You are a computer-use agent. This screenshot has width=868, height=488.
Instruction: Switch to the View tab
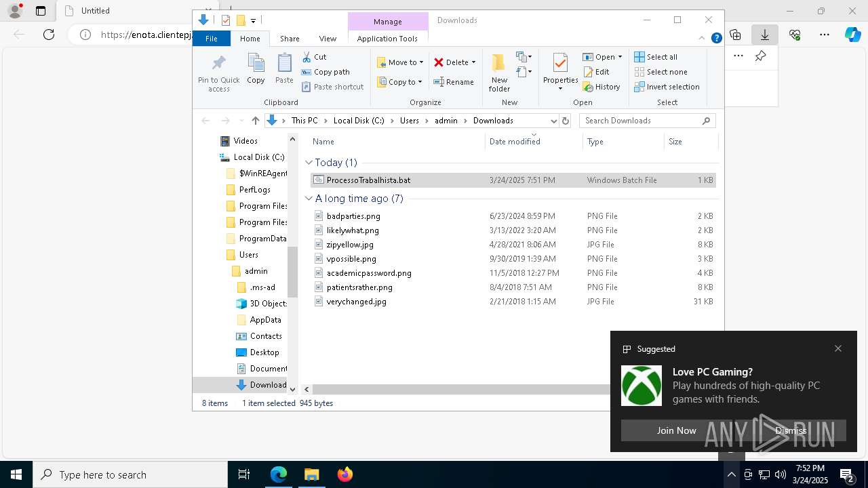(x=328, y=39)
